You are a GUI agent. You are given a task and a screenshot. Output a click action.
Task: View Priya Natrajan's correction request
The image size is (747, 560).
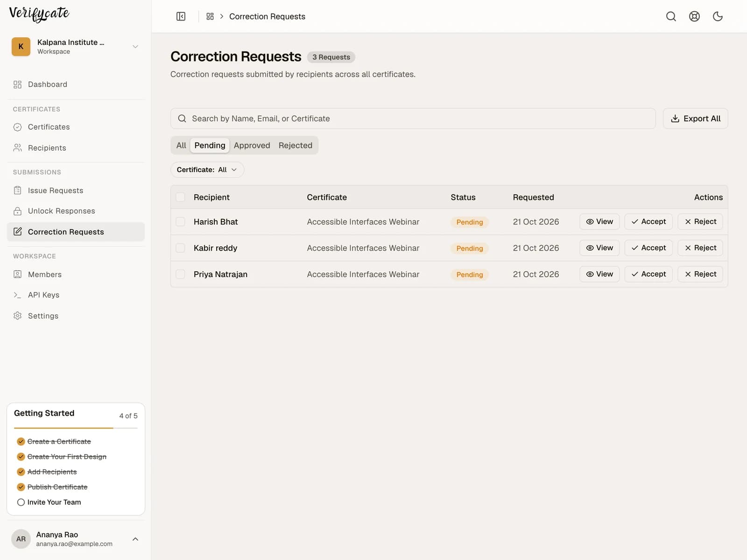point(599,274)
